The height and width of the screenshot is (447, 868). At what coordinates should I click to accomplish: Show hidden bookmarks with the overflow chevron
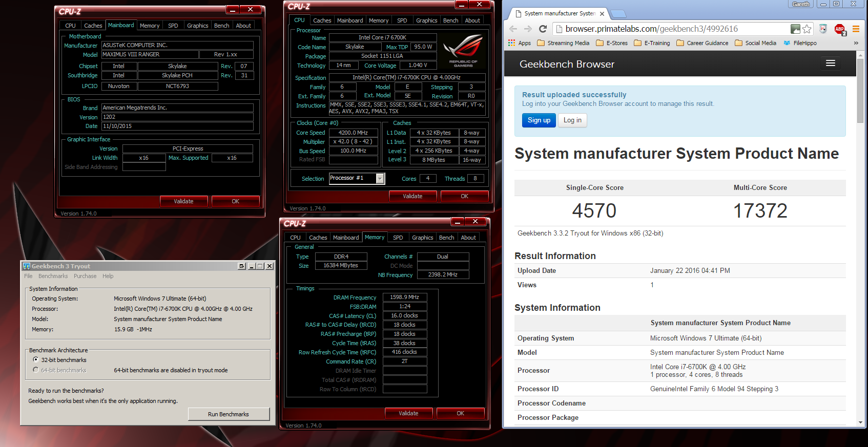856,43
